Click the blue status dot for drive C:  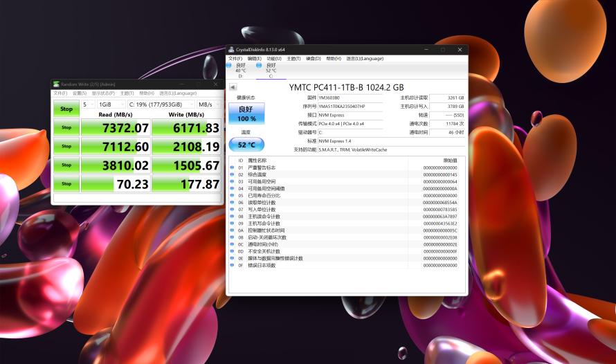(259, 65)
